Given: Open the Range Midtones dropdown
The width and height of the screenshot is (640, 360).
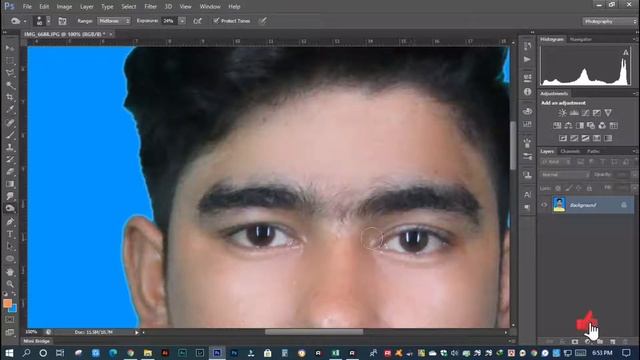Looking at the screenshot, I should click(x=114, y=21).
